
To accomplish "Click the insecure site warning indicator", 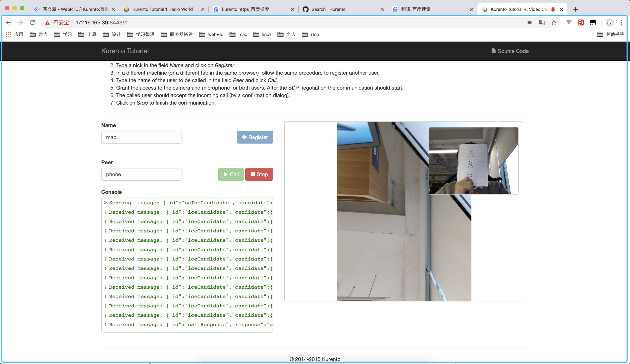I will pos(57,22).
